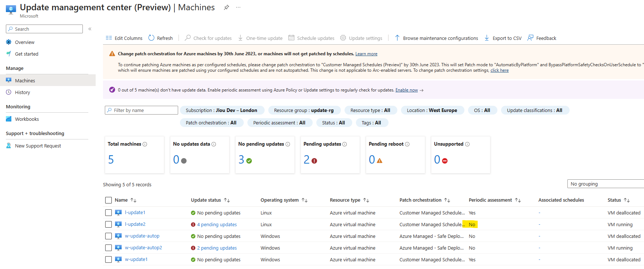Open the Update classifications filter pill

click(535, 110)
